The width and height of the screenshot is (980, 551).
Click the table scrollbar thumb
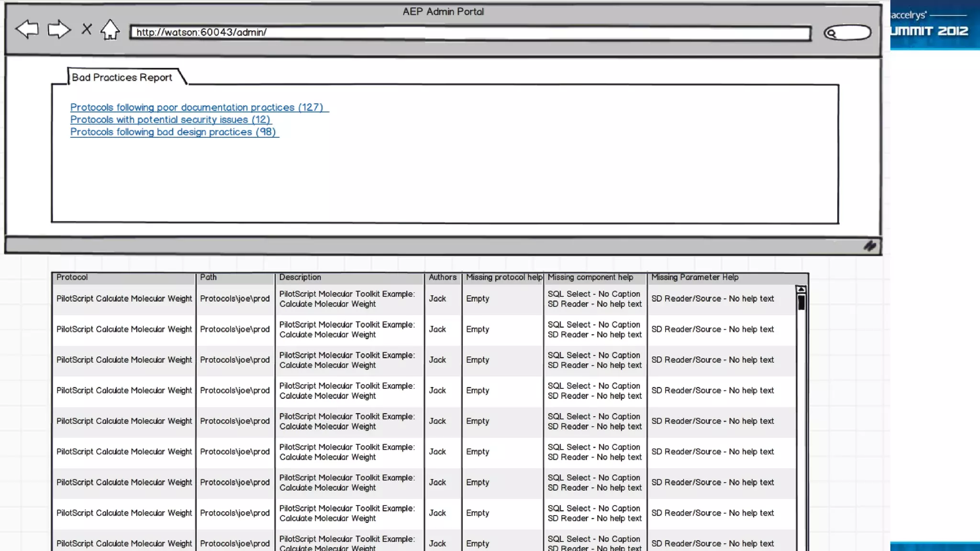tap(801, 303)
